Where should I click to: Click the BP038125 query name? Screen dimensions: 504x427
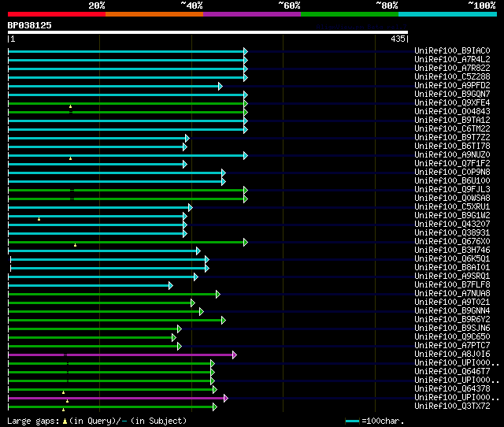(30, 25)
